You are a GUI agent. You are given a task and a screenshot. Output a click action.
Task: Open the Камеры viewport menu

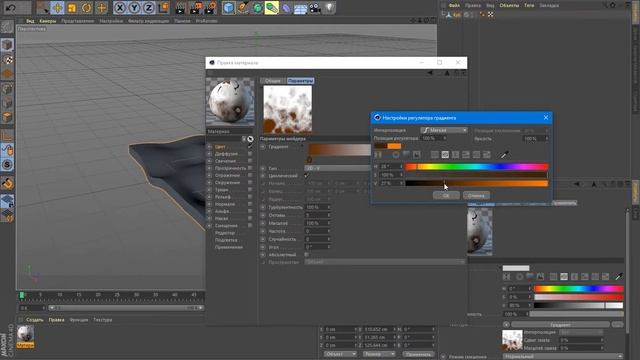pyautogui.click(x=48, y=21)
